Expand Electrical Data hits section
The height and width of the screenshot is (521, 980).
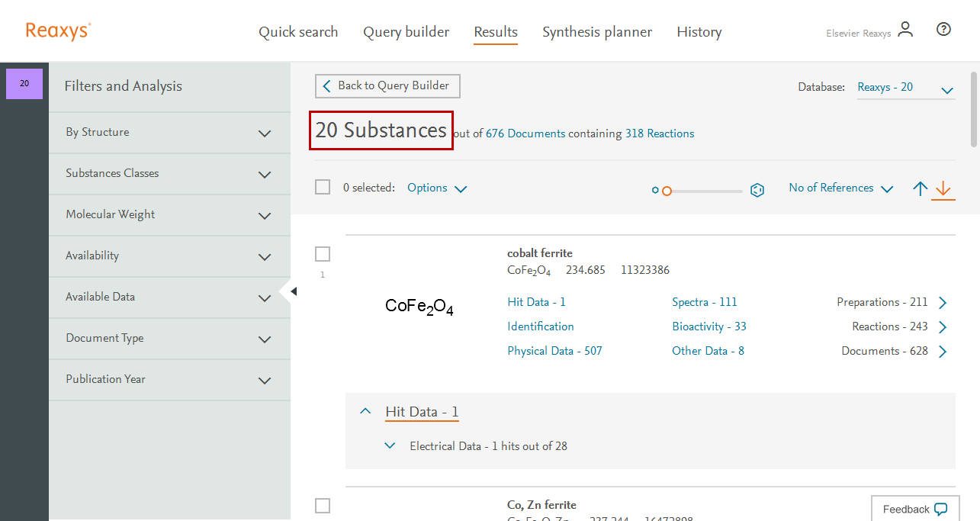click(390, 445)
